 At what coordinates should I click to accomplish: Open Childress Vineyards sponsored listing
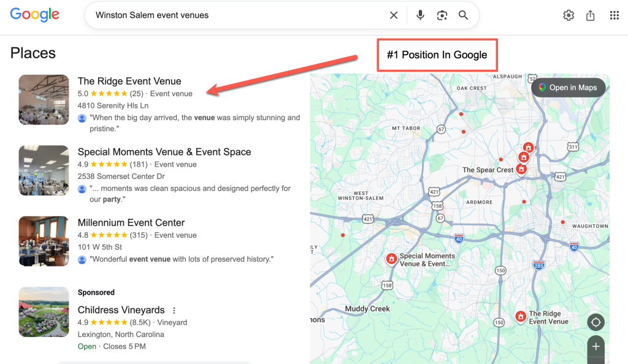point(121,310)
